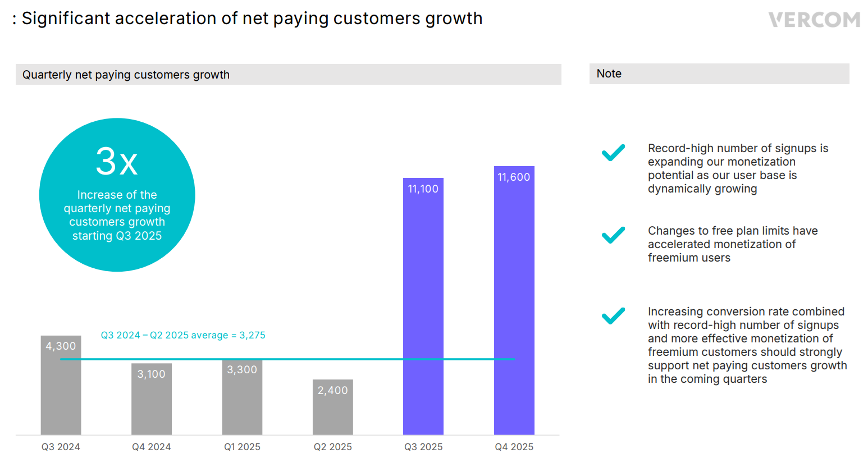
Task: Click the Q2 2025 axis label
Action: point(333,447)
